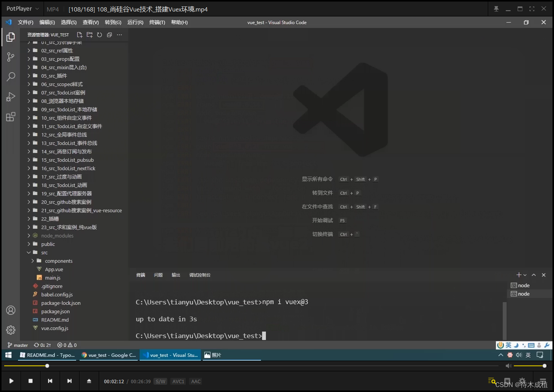Switch to the 输出 panel tab
Image resolution: width=554 pixels, height=392 pixels.
coord(176,275)
